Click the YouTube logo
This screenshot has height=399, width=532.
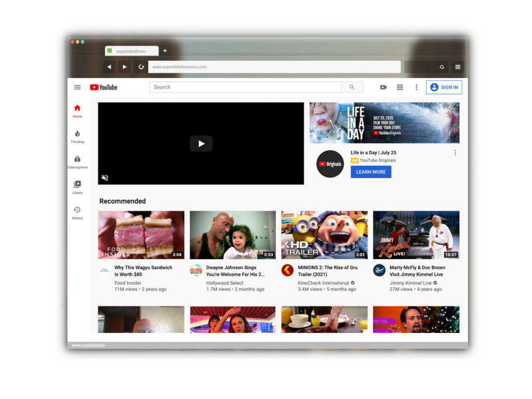pyautogui.click(x=103, y=87)
